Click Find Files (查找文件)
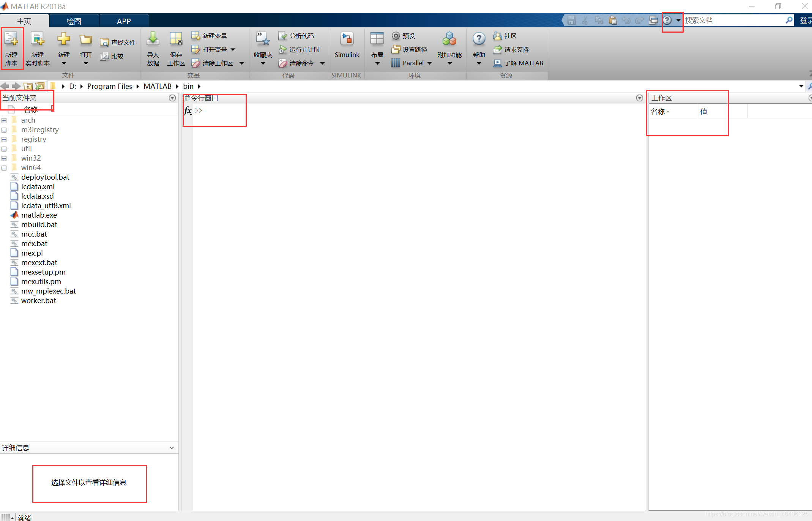The image size is (812, 521). (118, 43)
